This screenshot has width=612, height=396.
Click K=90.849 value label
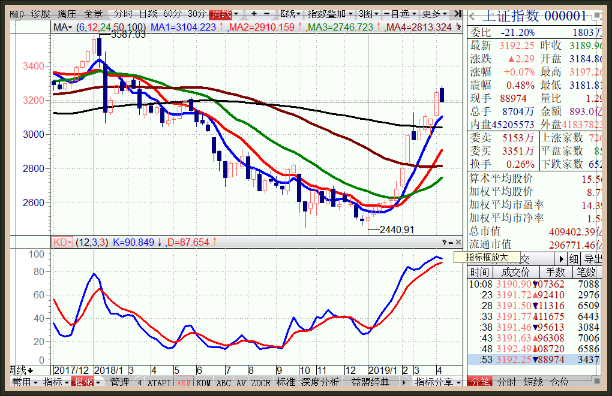pos(134,242)
